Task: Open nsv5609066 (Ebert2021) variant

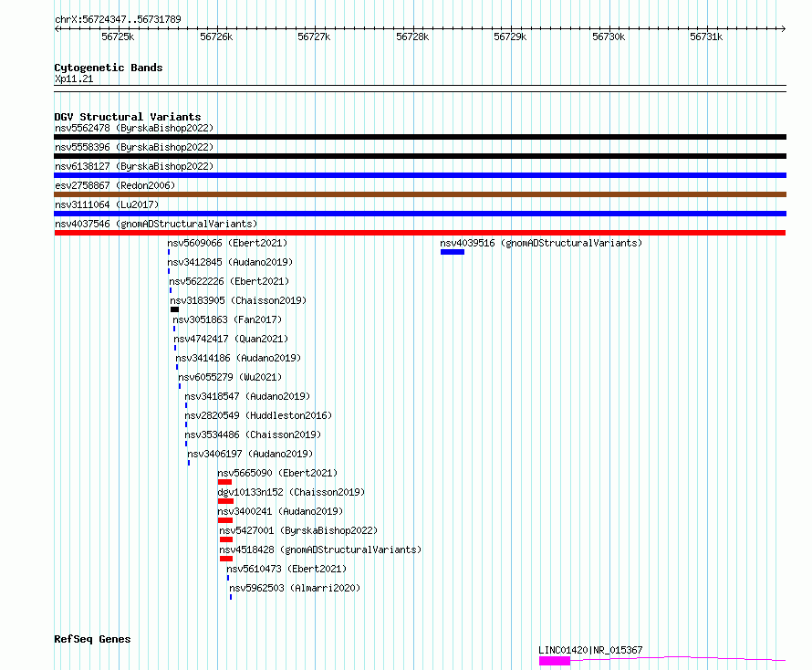Action: pyautogui.click(x=227, y=243)
